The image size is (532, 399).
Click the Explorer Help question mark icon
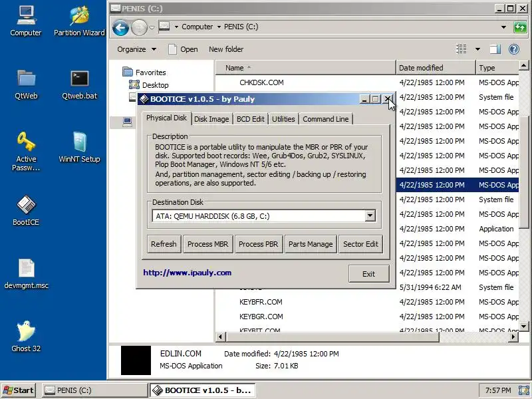[514, 49]
